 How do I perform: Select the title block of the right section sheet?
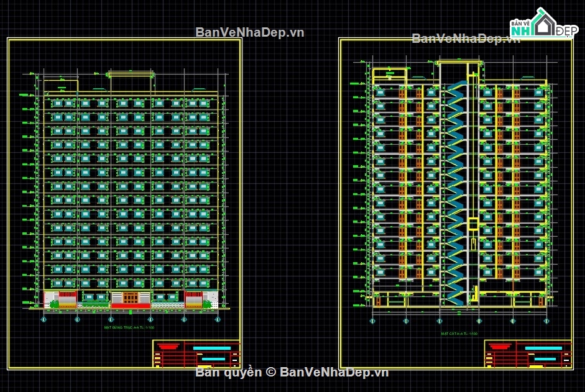(528, 353)
